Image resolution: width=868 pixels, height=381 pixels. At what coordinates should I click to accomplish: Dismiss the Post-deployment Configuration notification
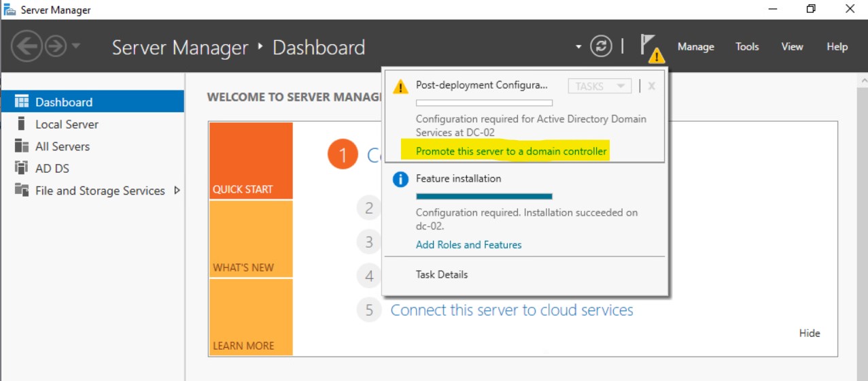coord(651,86)
